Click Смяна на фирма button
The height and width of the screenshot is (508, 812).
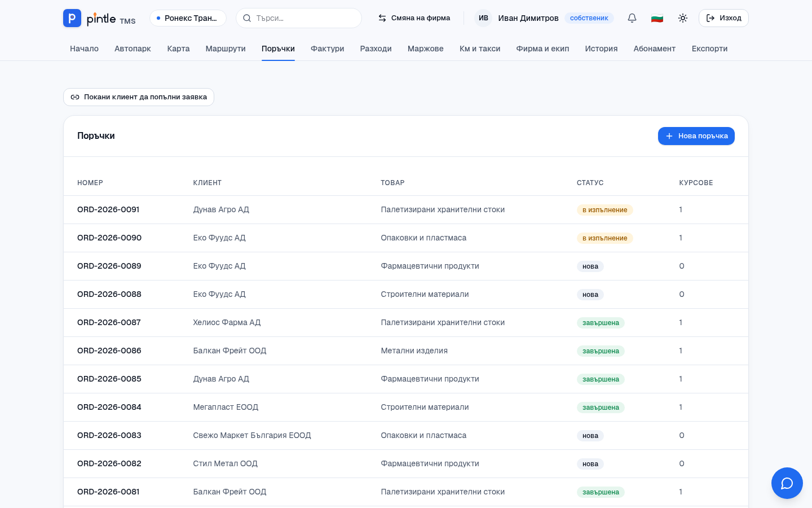tap(414, 18)
